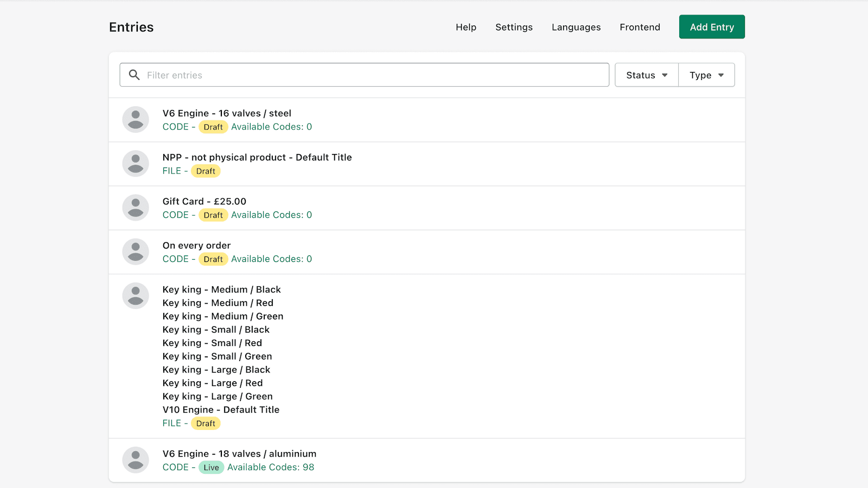Viewport: 868px width, 488px height.
Task: Click the Gift Card entry avatar icon
Action: coord(136,208)
